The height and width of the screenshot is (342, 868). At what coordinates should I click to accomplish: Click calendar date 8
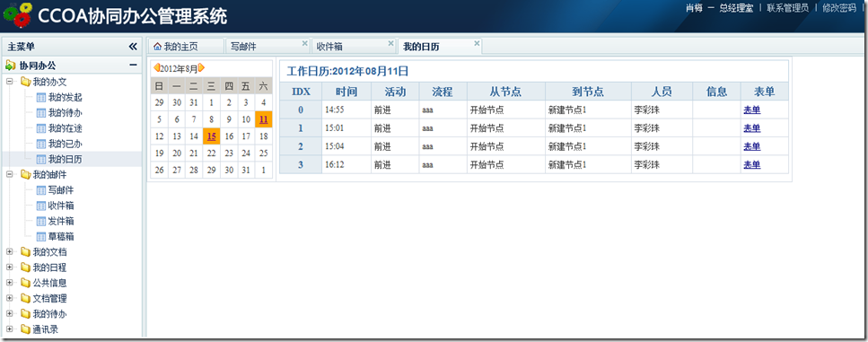[x=211, y=119]
